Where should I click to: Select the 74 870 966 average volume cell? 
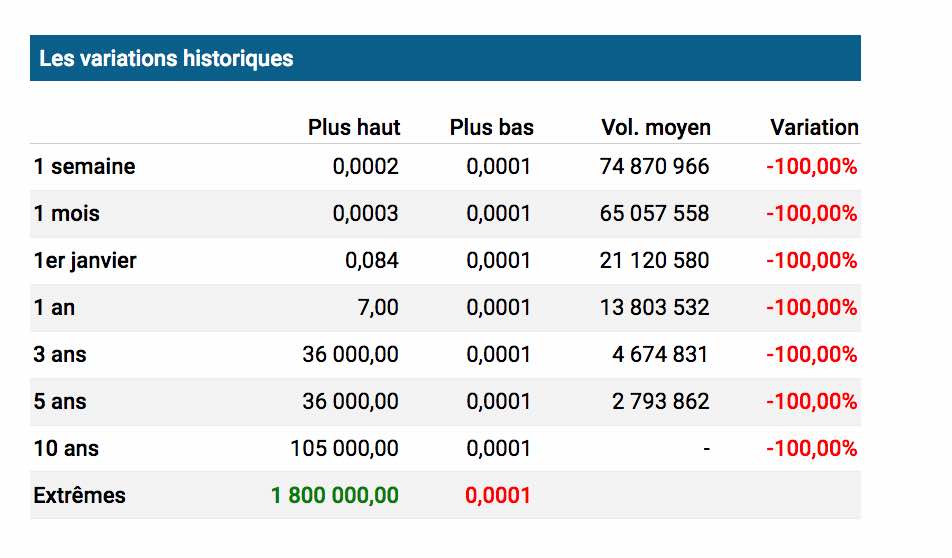point(654,166)
